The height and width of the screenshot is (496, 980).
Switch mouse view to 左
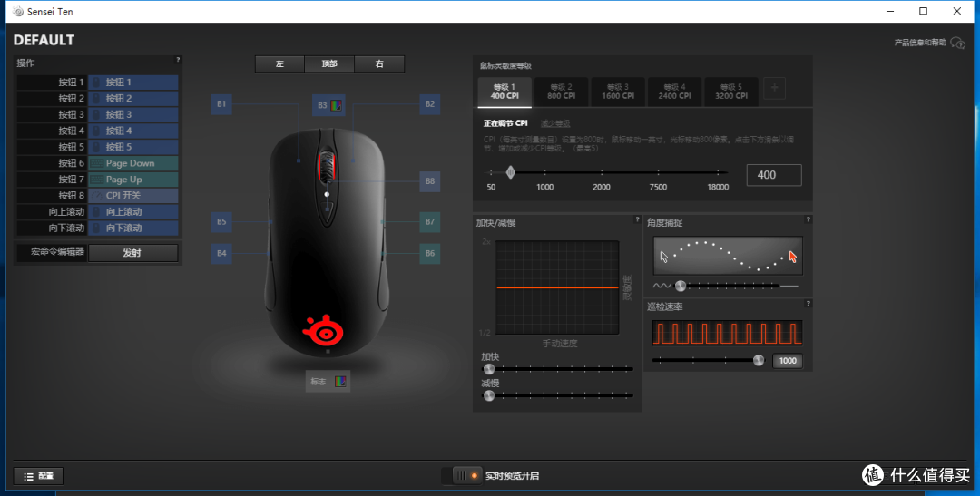279,63
